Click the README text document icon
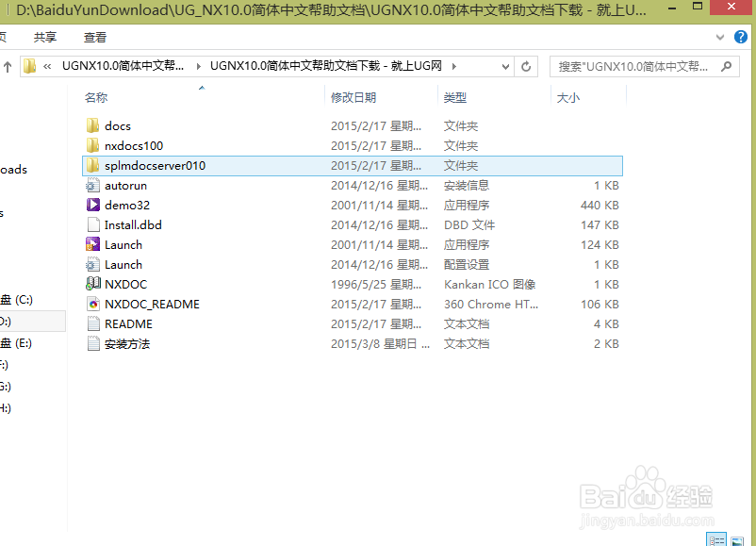Viewport: 756px width, 546px height. tap(93, 323)
